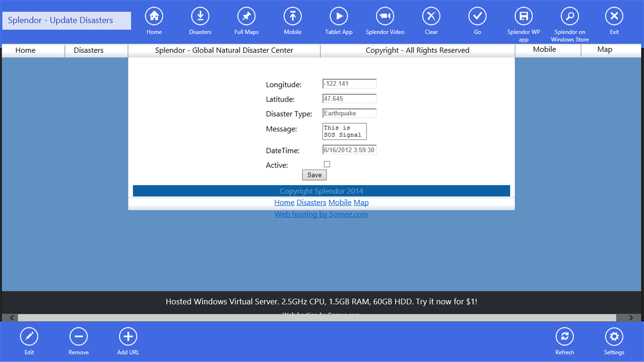
Task: Click the Longitude input field
Action: [349, 84]
